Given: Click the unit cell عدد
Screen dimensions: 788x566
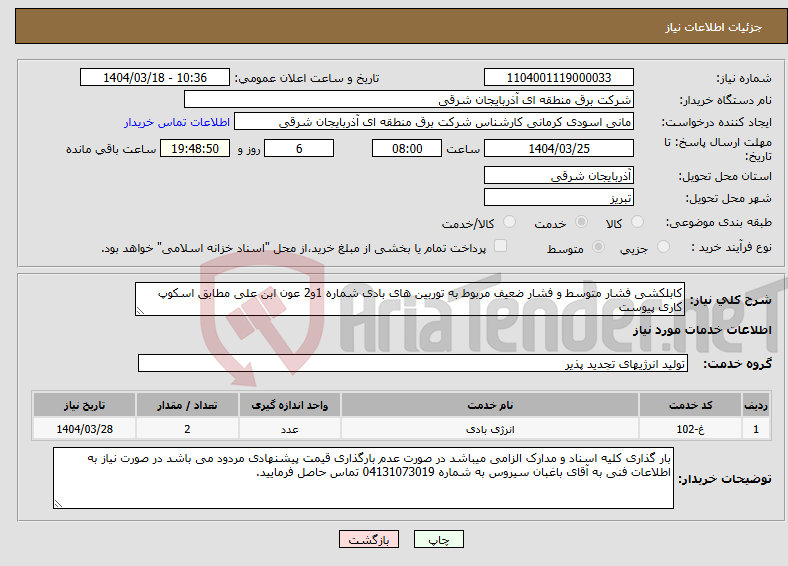Looking at the screenshot, I should coord(289,429).
